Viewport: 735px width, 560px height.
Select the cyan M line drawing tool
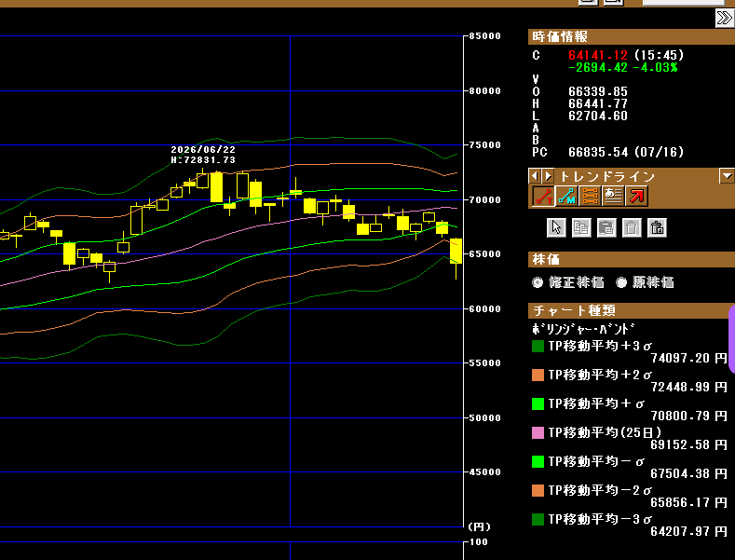(x=566, y=196)
